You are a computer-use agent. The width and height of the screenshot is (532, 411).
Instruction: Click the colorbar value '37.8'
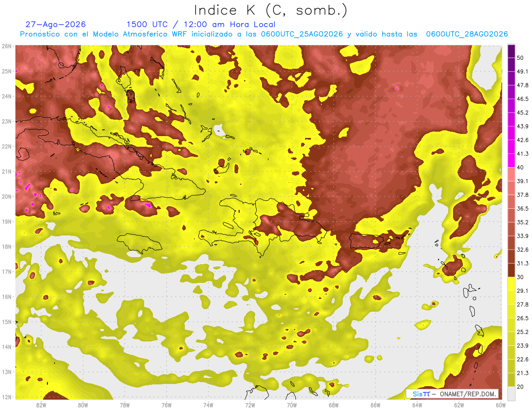point(523,195)
